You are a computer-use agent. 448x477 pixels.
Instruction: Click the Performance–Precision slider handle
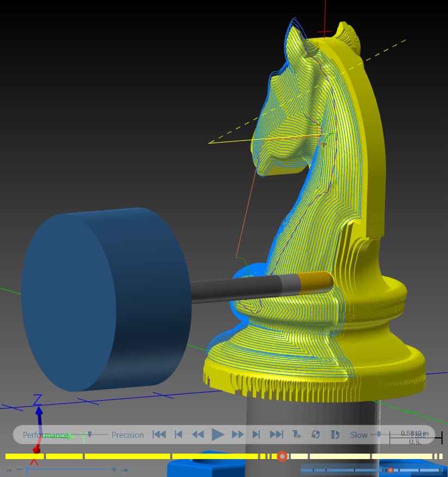[x=90, y=435]
